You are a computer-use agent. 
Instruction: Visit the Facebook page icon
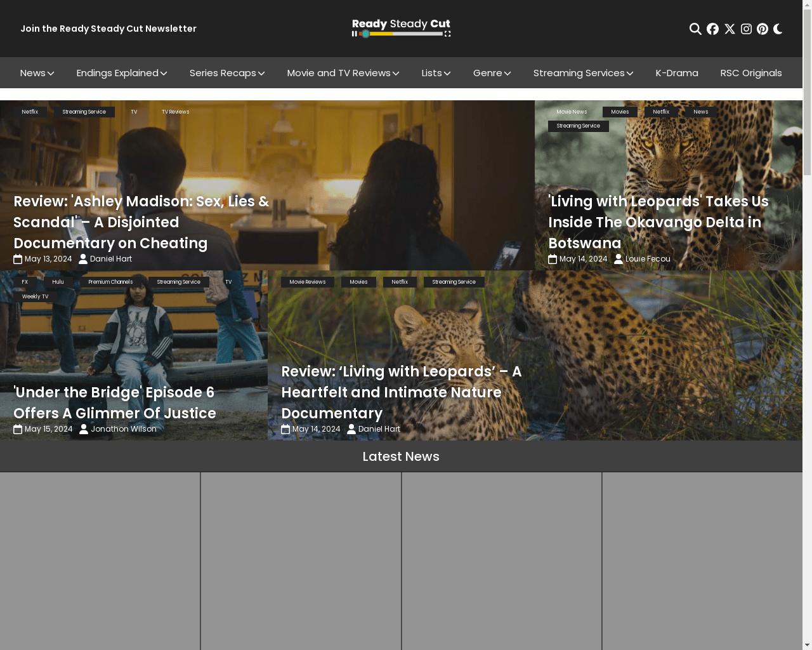point(712,29)
